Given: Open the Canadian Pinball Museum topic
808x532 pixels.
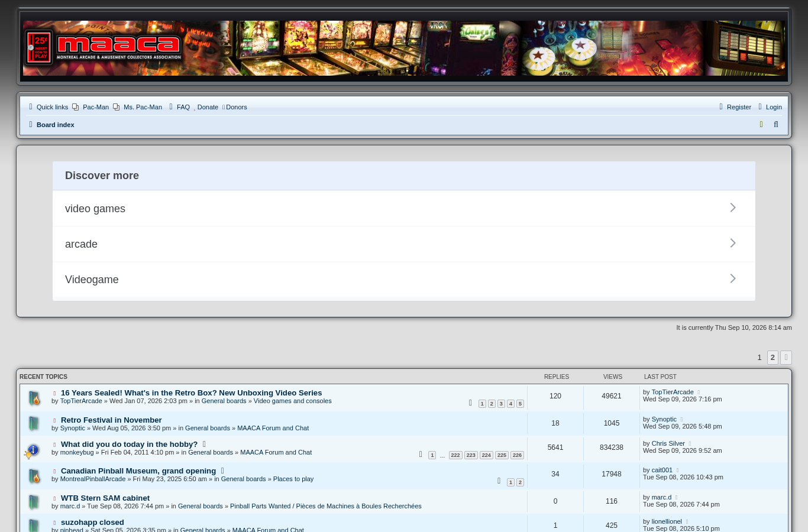Looking at the screenshot, I should [138, 471].
